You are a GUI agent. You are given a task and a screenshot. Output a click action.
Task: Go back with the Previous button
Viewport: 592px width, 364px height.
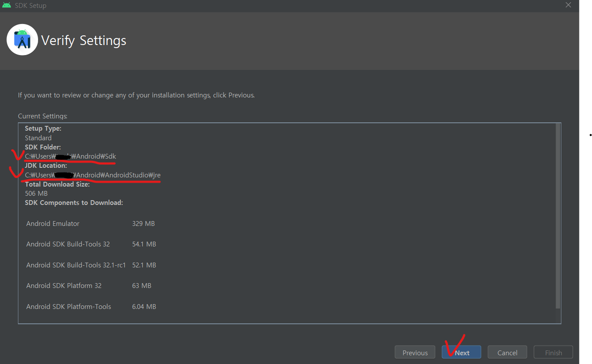(x=415, y=352)
